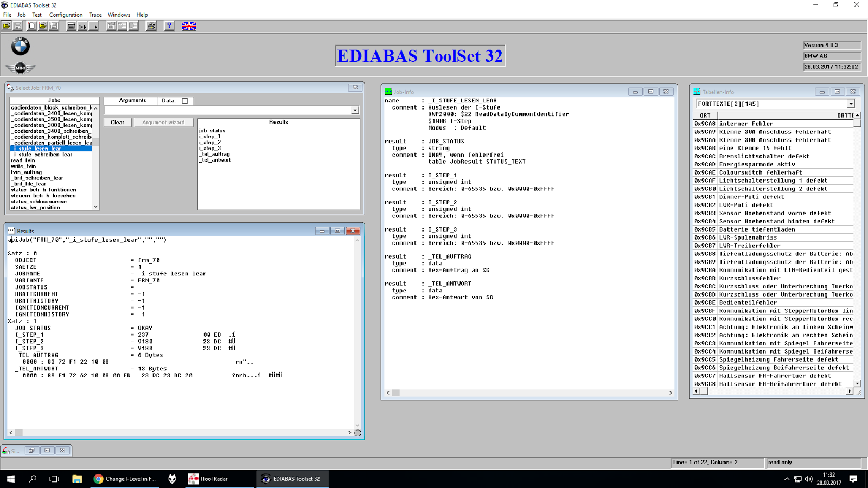Click the Clear button
The height and width of the screenshot is (488, 868).
(x=118, y=123)
